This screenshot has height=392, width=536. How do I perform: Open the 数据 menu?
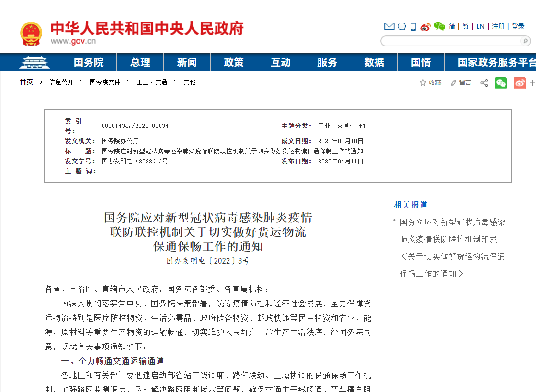click(x=374, y=62)
